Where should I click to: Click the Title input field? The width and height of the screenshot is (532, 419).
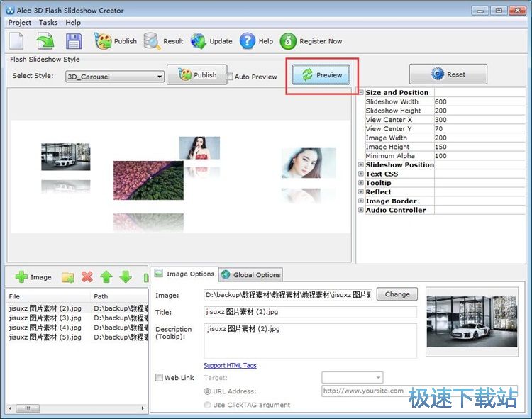pyautogui.click(x=310, y=312)
